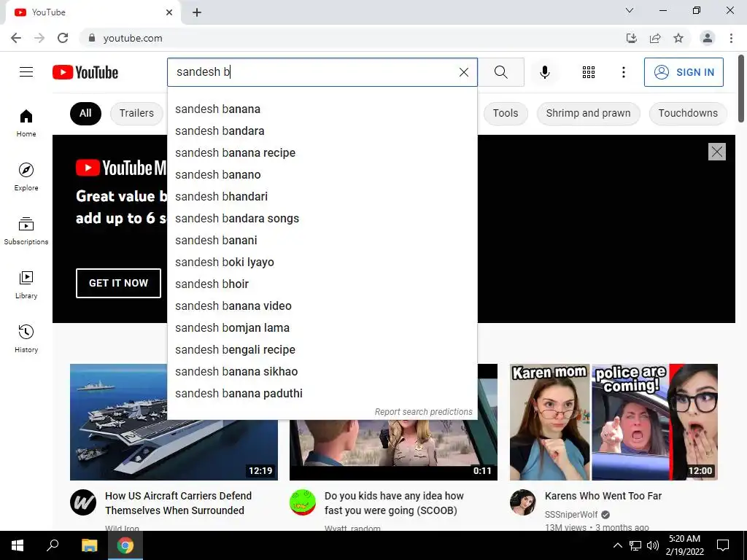
Task: Open History in the sidebar
Action: tap(26, 338)
